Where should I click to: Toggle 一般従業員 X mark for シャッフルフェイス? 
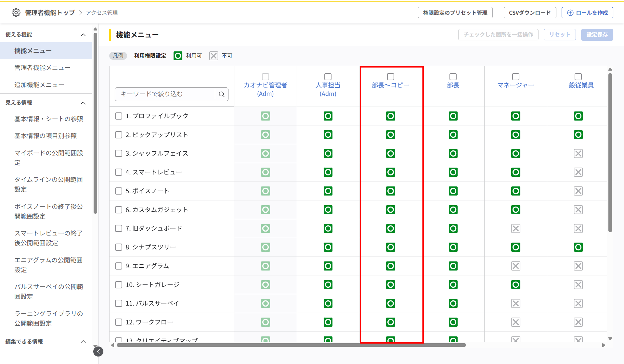[x=578, y=154]
